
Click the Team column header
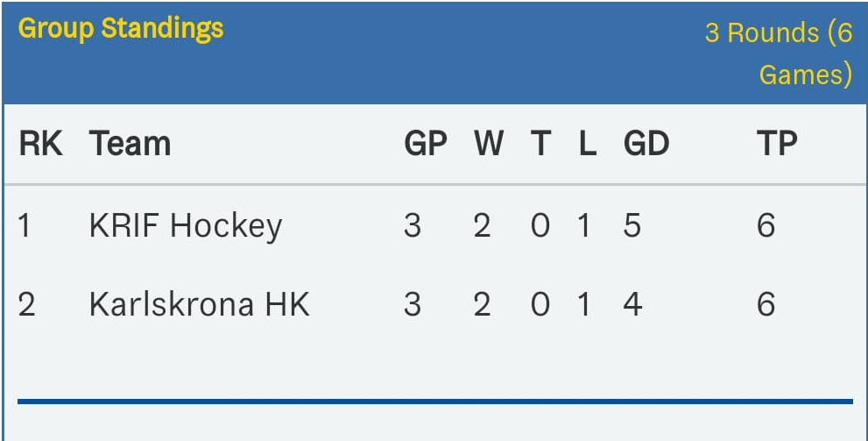tap(130, 144)
